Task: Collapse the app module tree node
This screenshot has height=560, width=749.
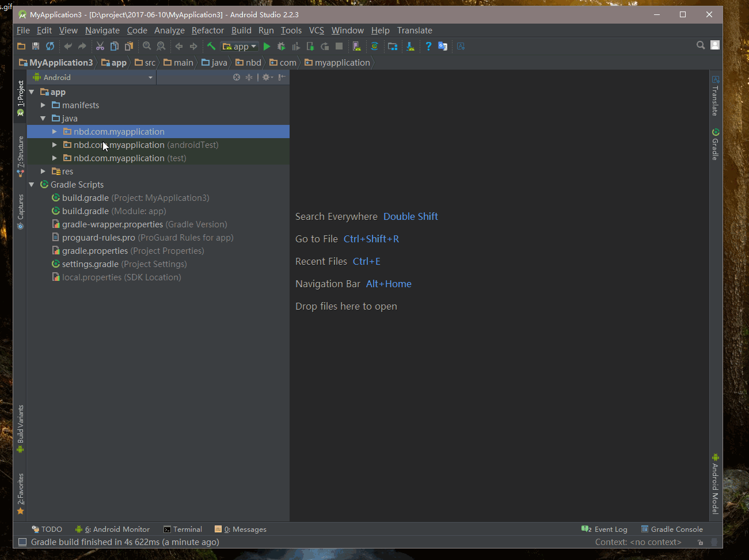Action: click(x=32, y=92)
